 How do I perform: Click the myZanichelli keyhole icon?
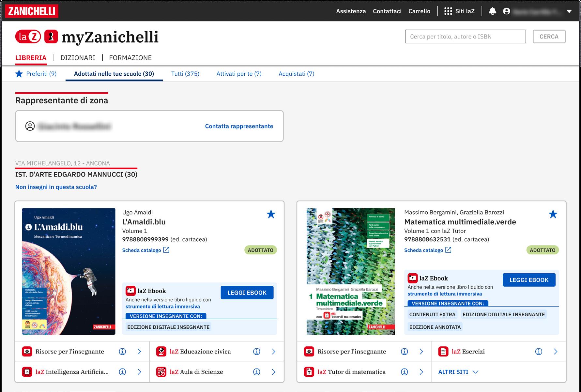[51, 37]
